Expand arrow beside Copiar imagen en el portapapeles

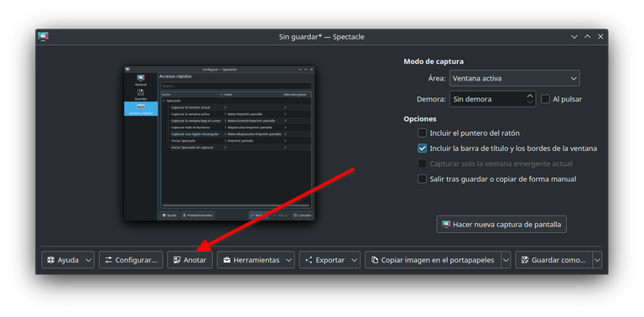506,260
